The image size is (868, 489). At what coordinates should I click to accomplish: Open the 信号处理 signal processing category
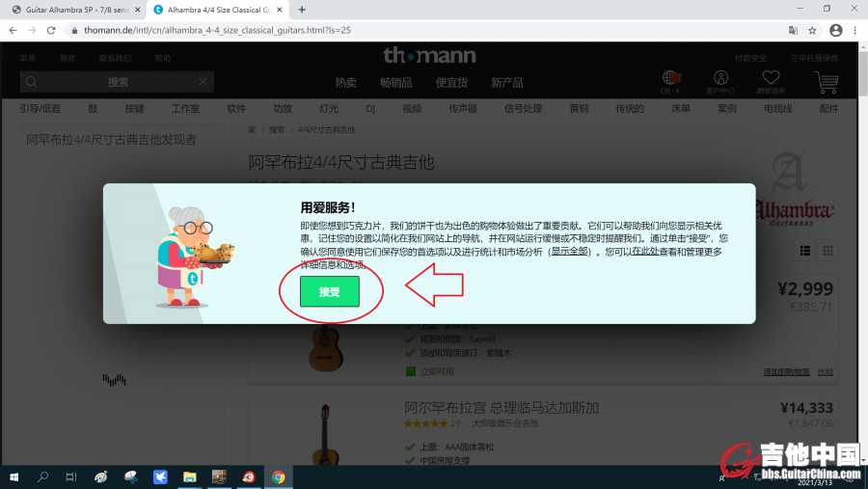(x=523, y=109)
